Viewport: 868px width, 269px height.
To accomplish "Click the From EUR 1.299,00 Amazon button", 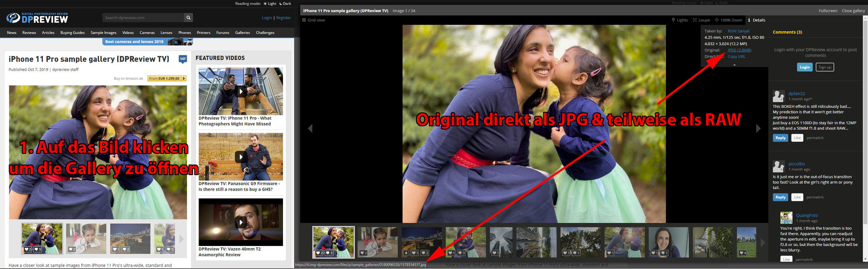I will point(167,78).
